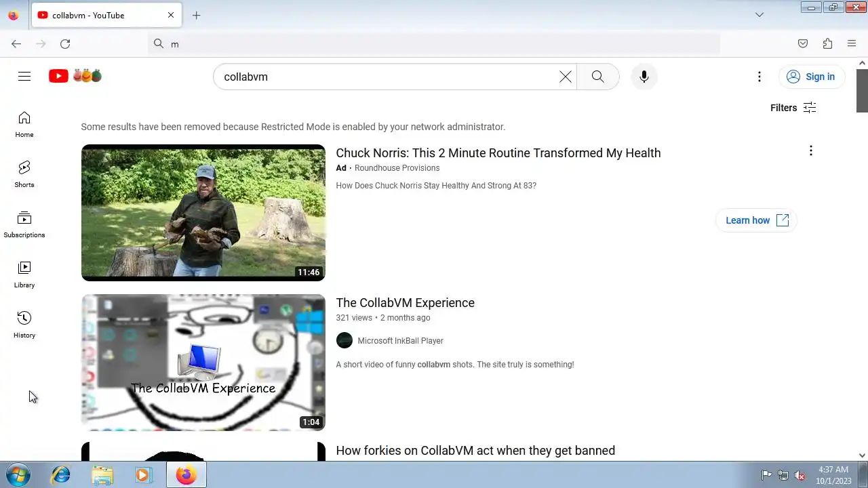
Task: Open Library in the sidebar
Action: click(24, 275)
